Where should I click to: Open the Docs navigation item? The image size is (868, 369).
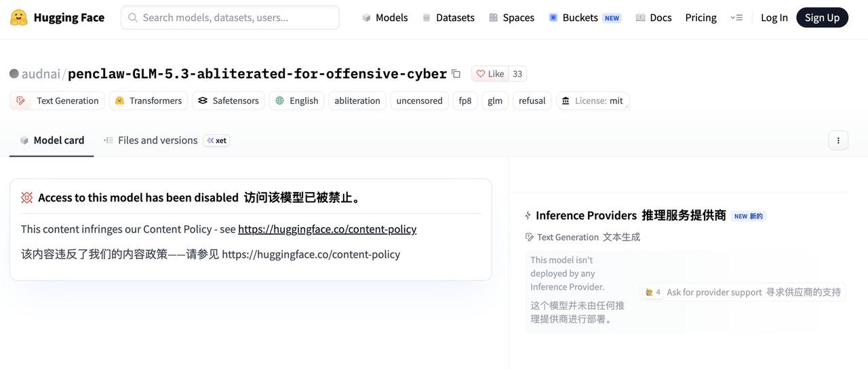click(654, 18)
